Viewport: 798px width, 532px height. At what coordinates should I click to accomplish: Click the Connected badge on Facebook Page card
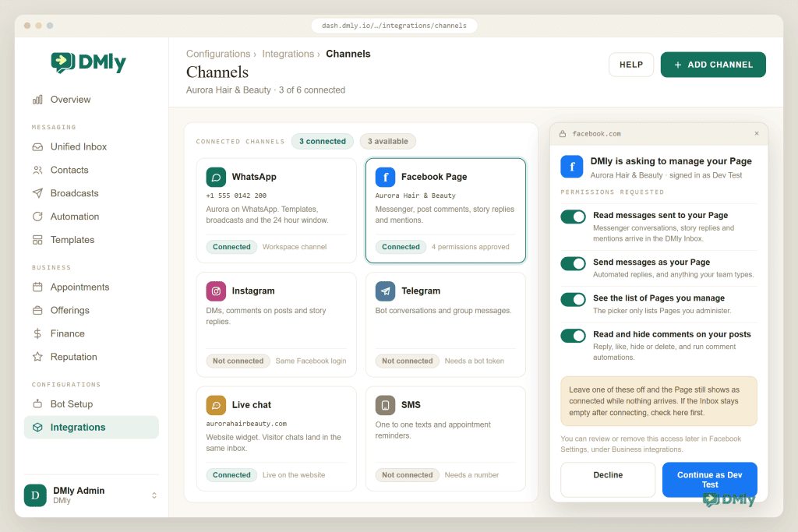(401, 247)
